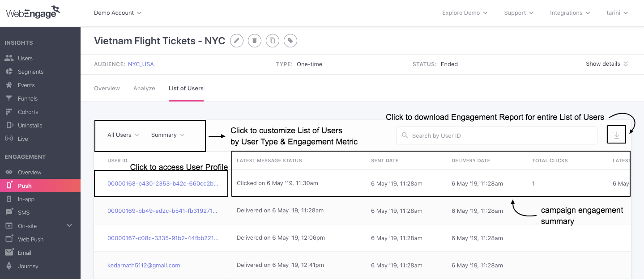Click the Overview eye icon in sidebar
The width and height of the screenshot is (644, 279).
pos(9,172)
